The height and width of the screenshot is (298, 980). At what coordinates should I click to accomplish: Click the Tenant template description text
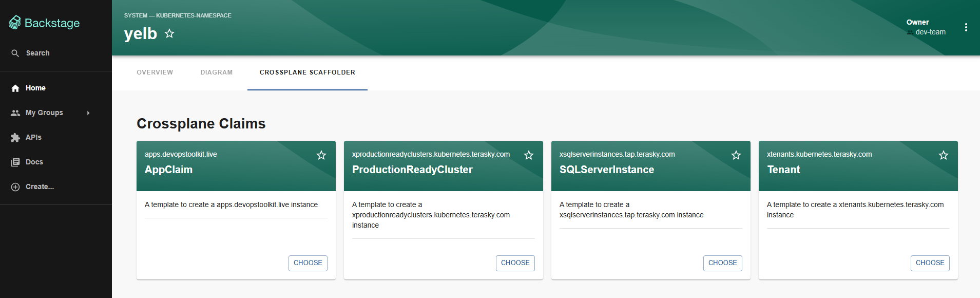point(855,210)
